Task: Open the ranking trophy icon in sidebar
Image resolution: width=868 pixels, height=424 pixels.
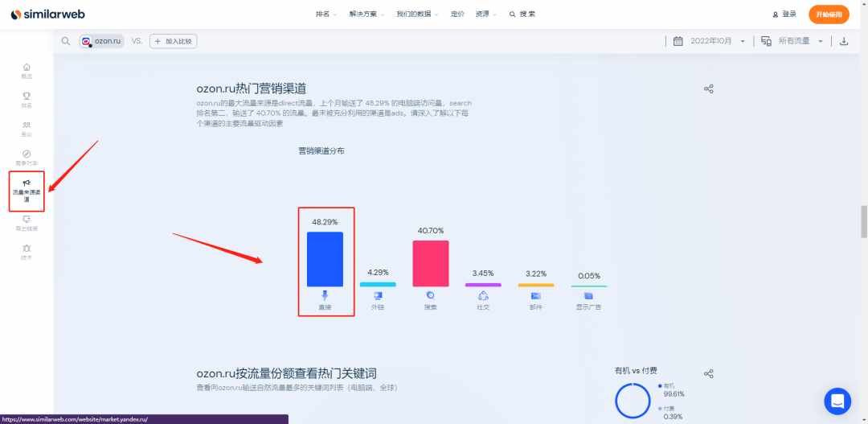Action: point(27,96)
